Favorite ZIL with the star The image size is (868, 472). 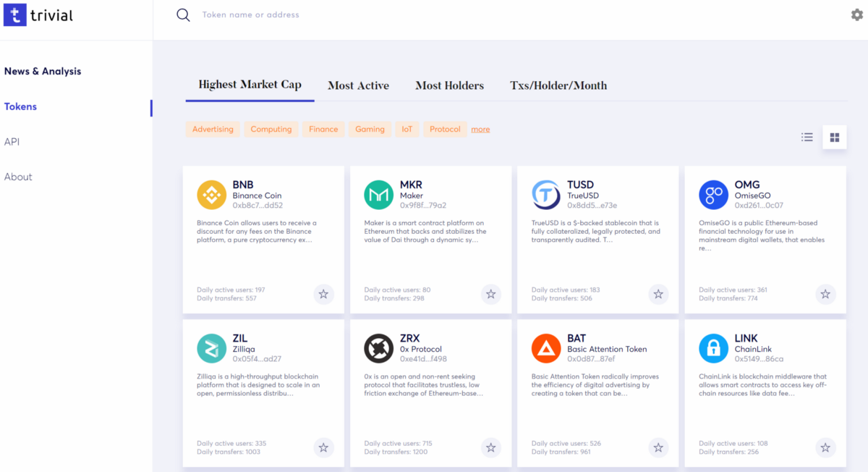point(323,447)
